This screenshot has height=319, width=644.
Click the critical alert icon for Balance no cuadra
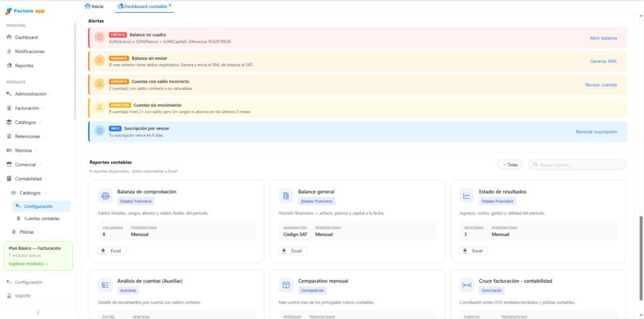(x=99, y=37)
